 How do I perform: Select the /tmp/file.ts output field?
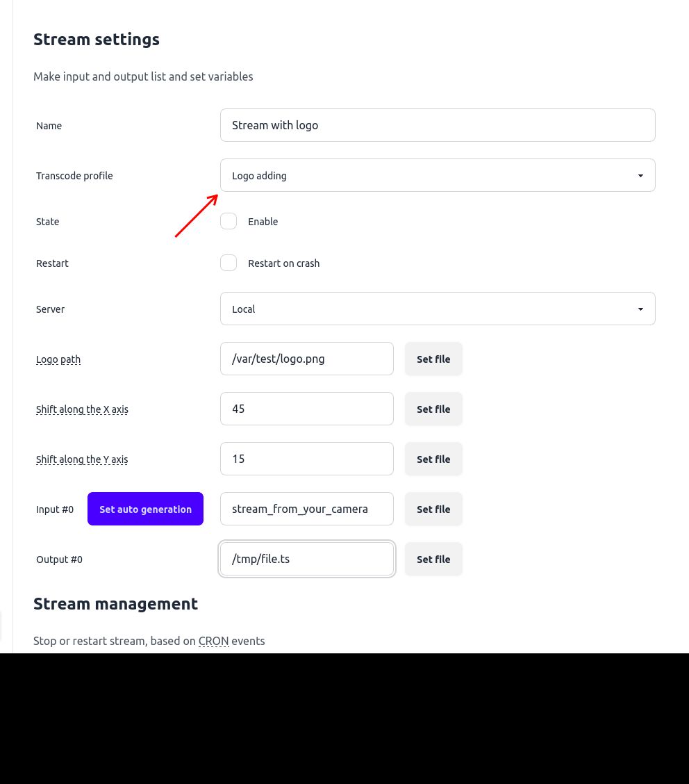[307, 559]
